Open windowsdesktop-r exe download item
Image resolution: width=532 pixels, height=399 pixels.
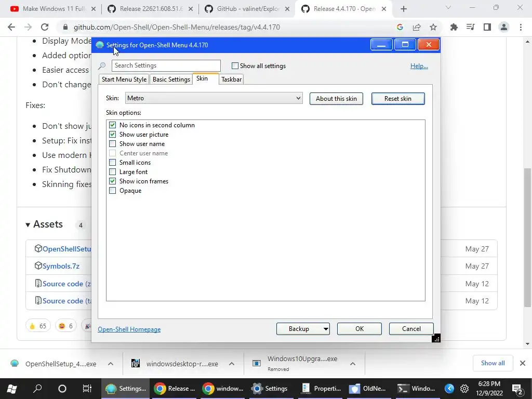click(175, 364)
